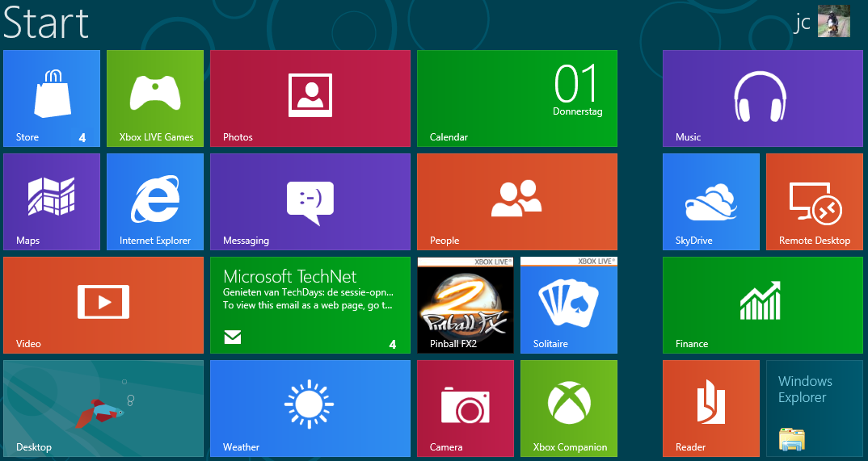Launch Xbox LIVE Games controller tile
The height and width of the screenshot is (461, 868).
tap(155, 98)
